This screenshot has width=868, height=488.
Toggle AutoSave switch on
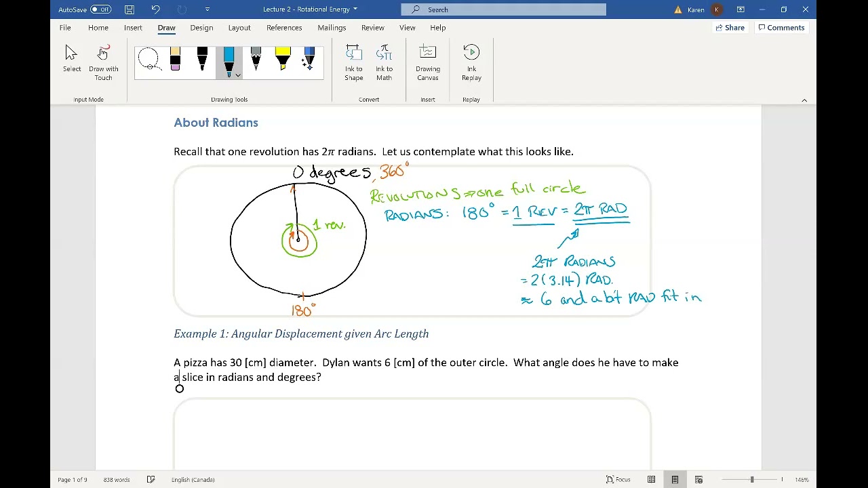point(100,9)
